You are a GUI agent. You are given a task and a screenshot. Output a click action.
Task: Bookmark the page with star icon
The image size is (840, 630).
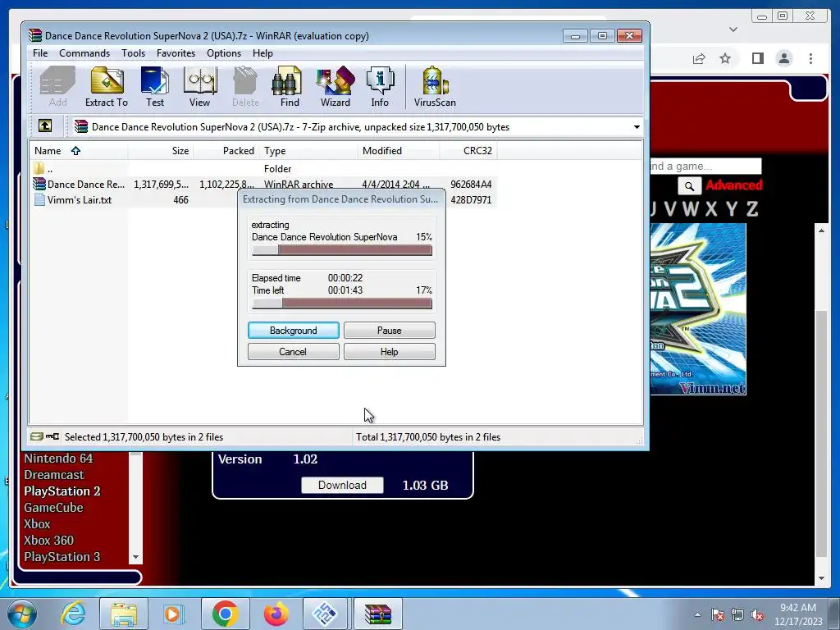point(725,58)
